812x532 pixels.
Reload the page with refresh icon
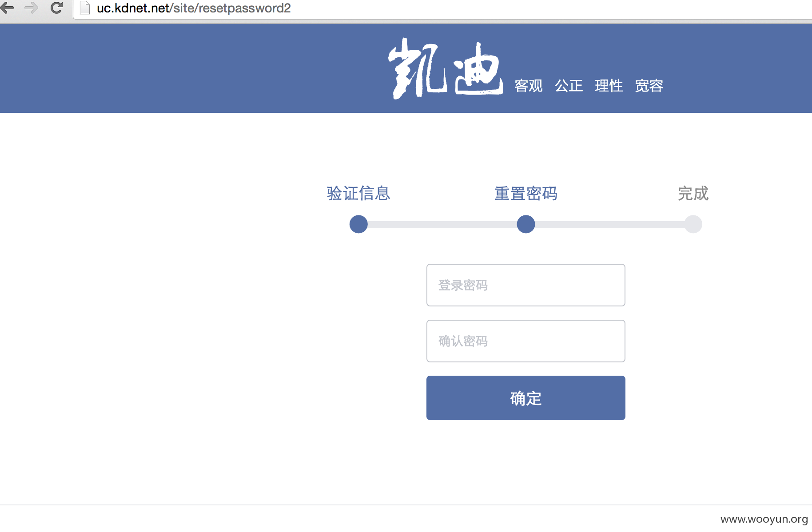point(56,8)
